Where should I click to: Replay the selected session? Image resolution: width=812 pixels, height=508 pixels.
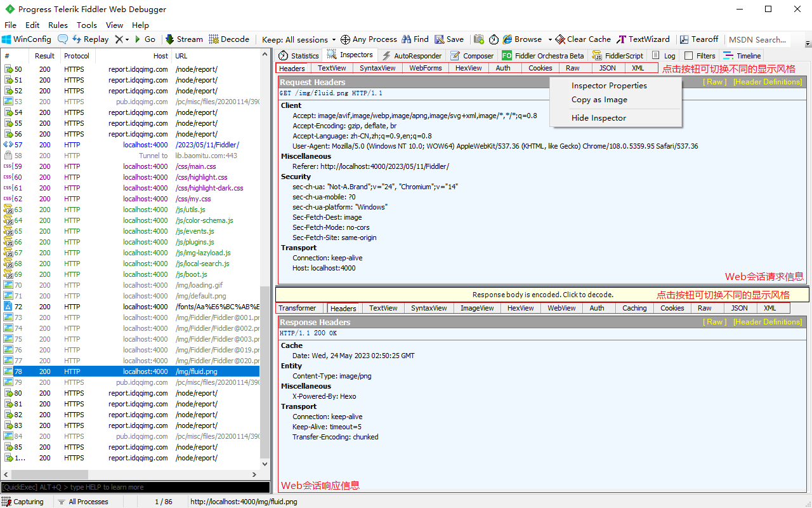coord(90,39)
